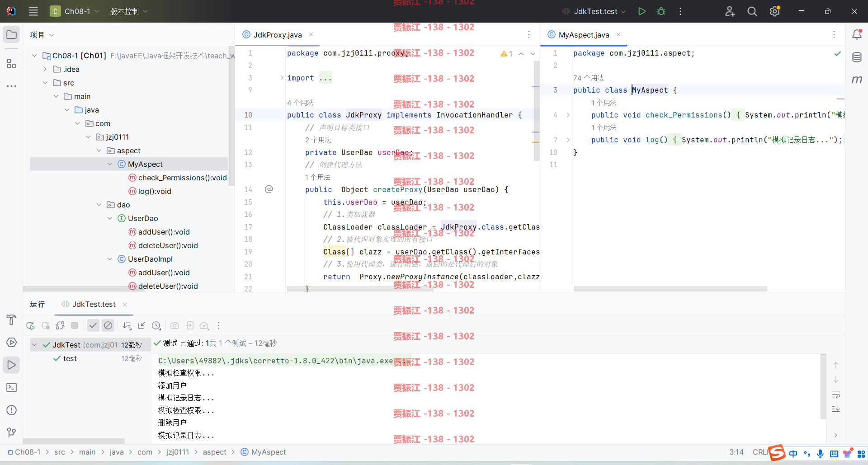Open the 版本控制 dropdown
Viewport: 868px width, 465px height.
point(129,11)
